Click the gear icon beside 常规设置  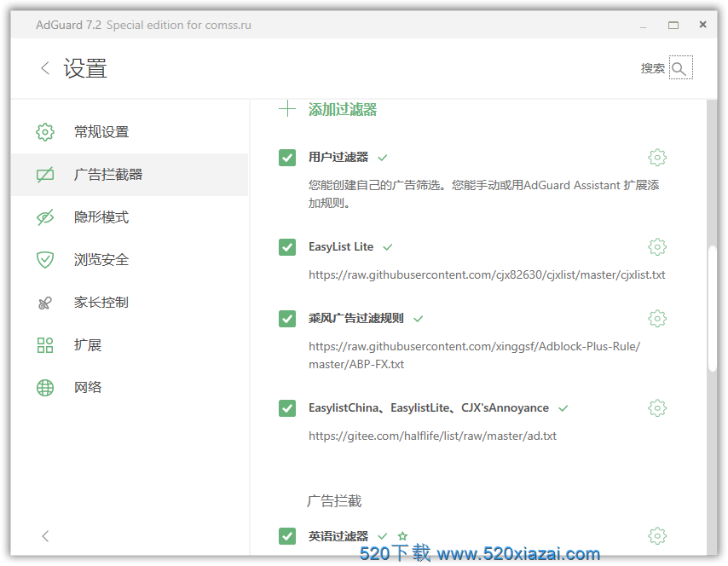click(45, 132)
